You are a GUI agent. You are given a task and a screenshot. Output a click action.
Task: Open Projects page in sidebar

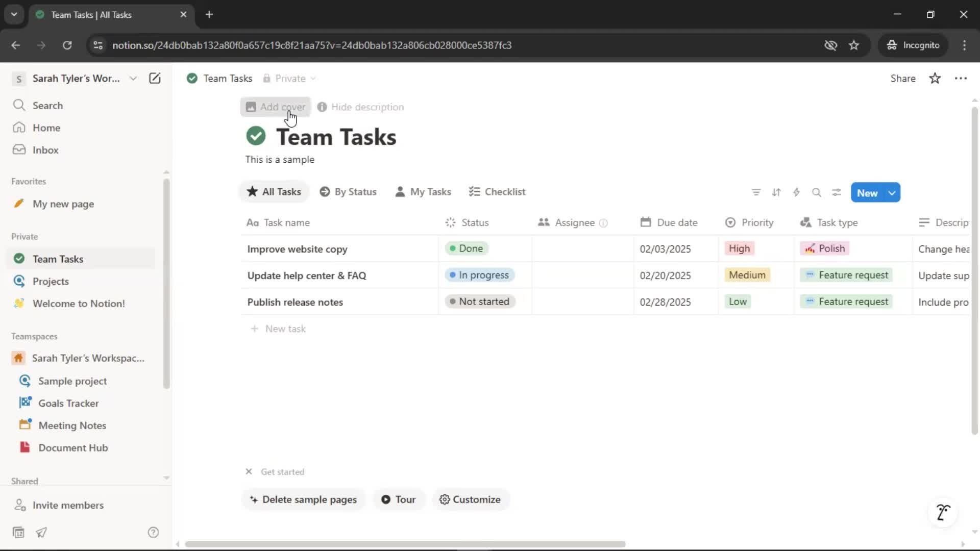click(x=51, y=281)
